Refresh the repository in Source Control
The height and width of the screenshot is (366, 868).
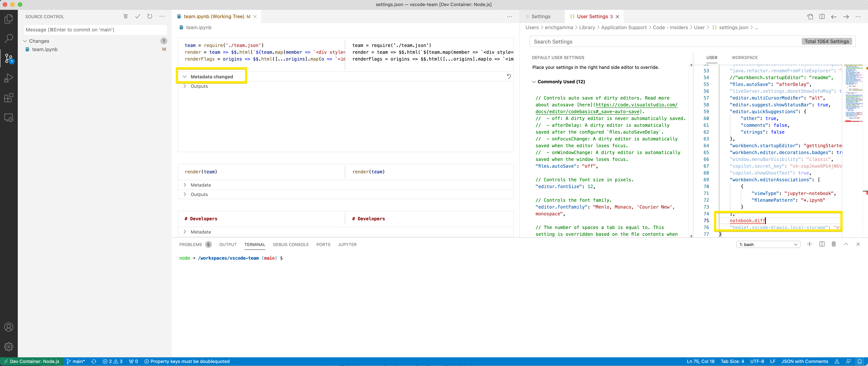click(x=150, y=16)
